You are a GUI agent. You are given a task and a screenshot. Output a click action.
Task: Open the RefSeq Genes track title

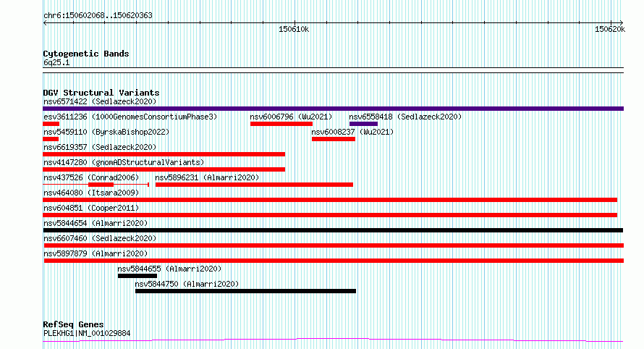click(x=73, y=324)
